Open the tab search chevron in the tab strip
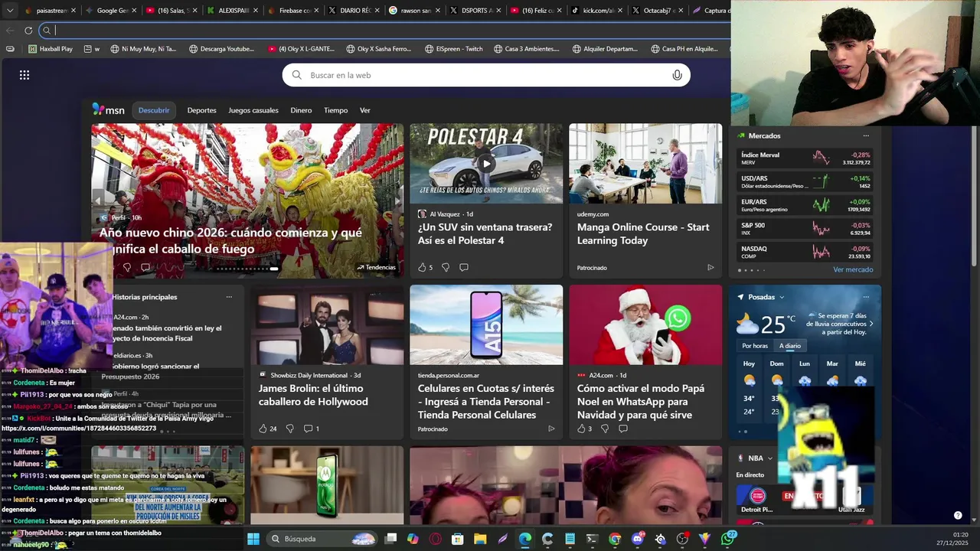 tap(10, 11)
